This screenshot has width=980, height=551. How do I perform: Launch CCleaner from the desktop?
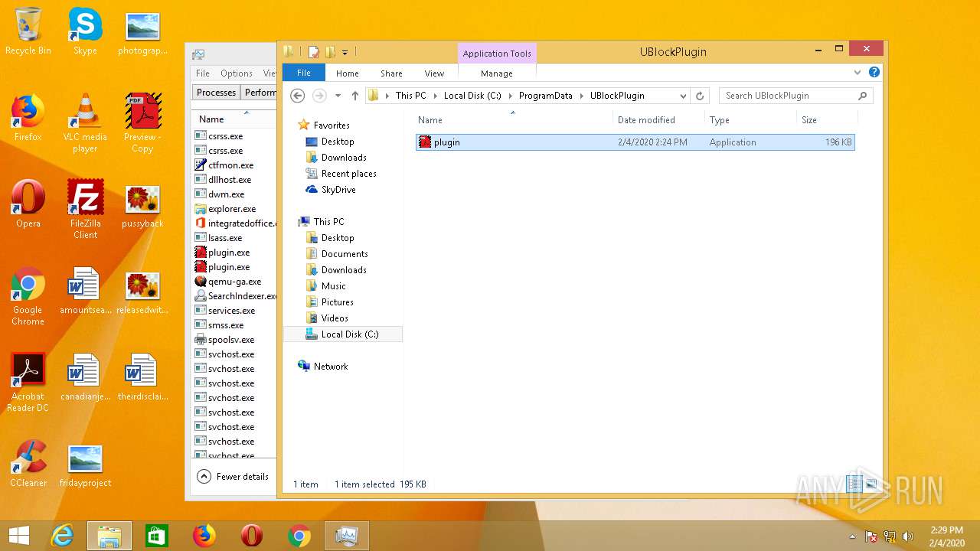[x=28, y=463]
